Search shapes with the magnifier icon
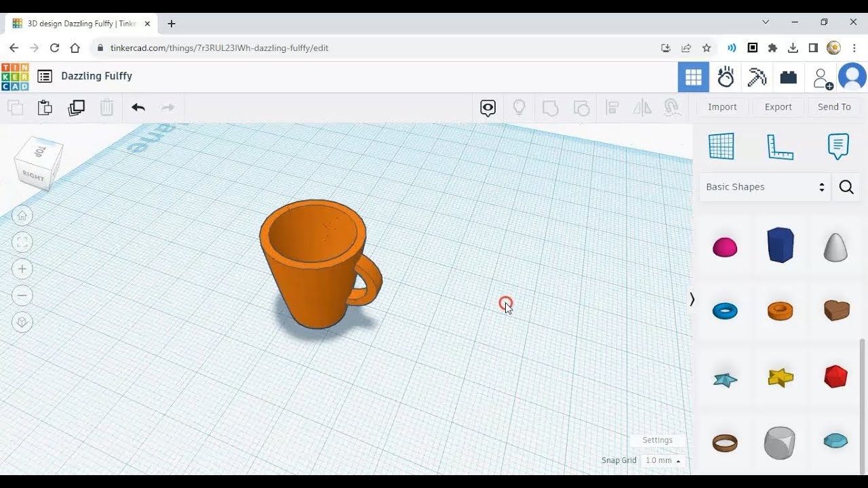 [x=846, y=187]
